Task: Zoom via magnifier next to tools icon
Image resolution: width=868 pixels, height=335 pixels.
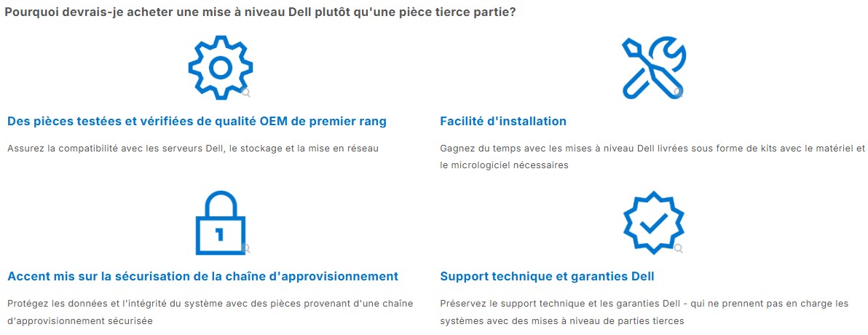Action: tap(679, 93)
